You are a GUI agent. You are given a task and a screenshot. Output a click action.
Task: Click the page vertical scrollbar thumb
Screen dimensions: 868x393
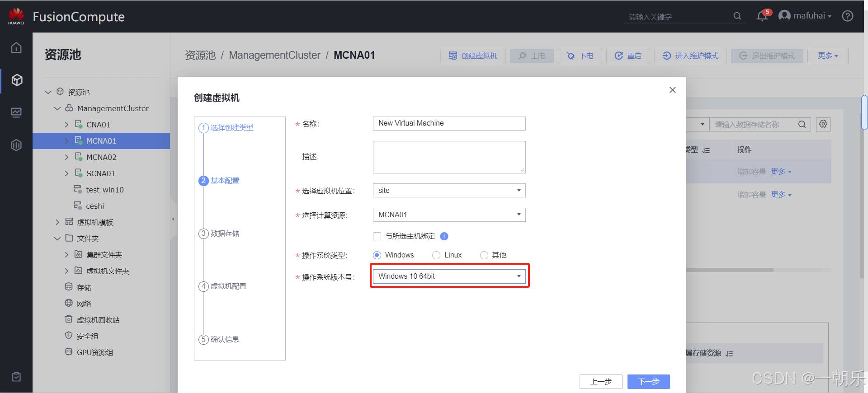(865, 112)
